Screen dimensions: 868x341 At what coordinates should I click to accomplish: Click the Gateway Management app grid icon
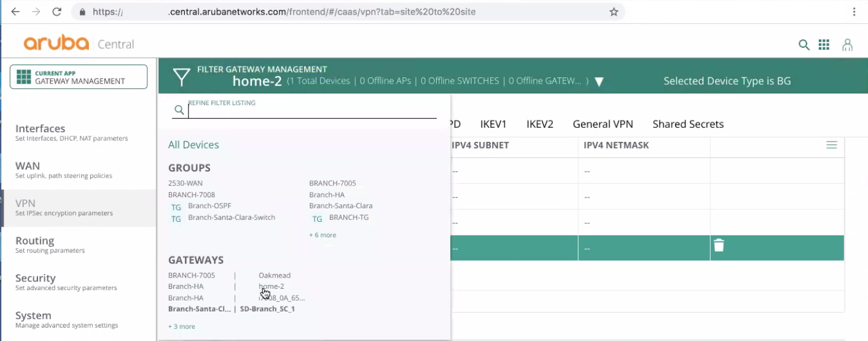coord(23,77)
